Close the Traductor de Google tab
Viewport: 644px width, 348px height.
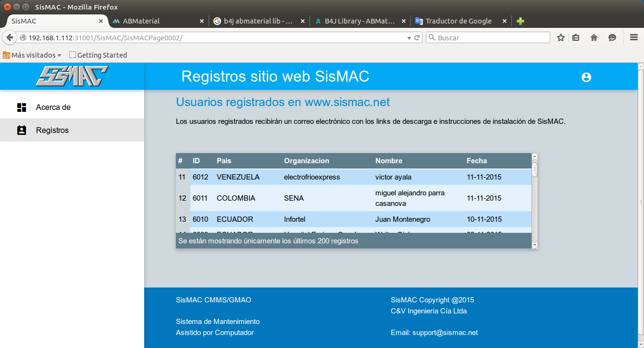505,21
